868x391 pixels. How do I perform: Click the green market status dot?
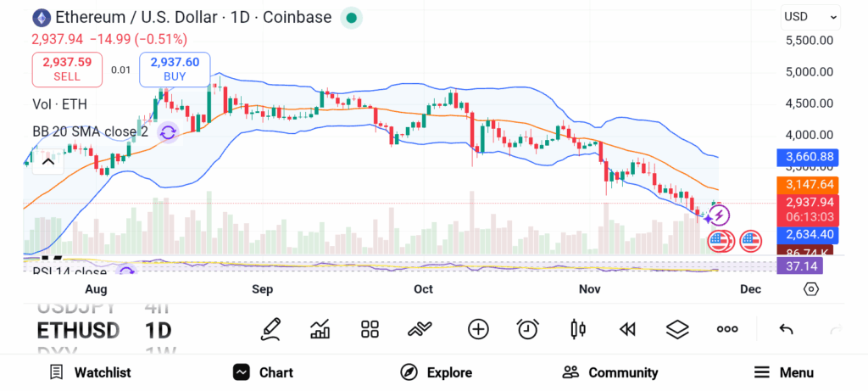(351, 17)
